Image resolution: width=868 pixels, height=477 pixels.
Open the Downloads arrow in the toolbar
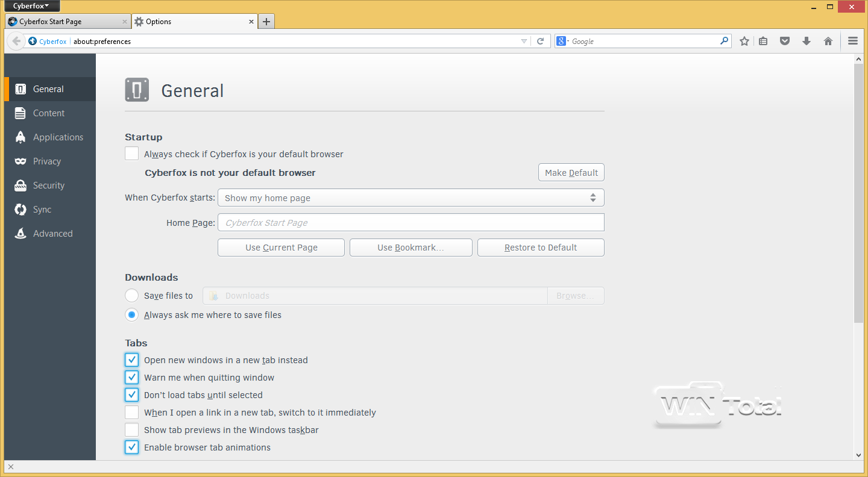pos(807,41)
